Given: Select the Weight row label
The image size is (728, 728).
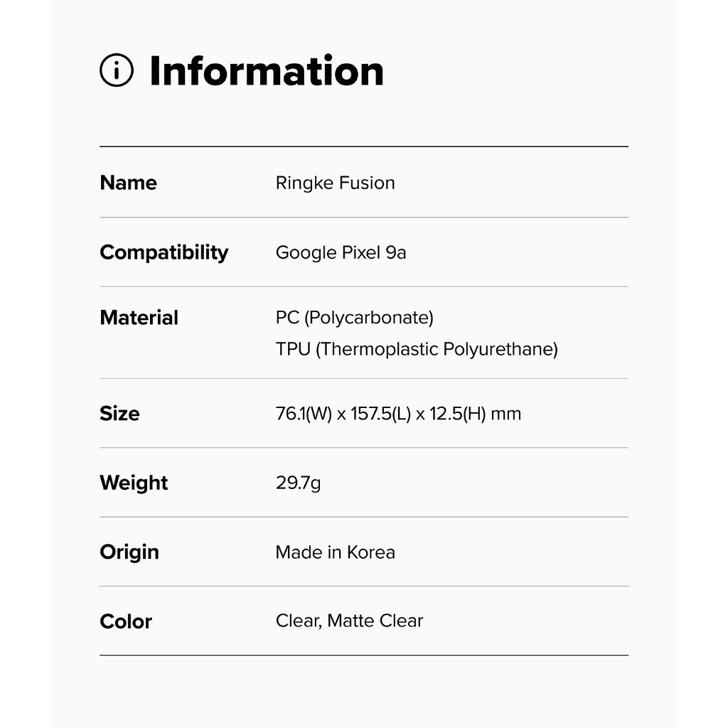Looking at the screenshot, I should click(x=134, y=483).
